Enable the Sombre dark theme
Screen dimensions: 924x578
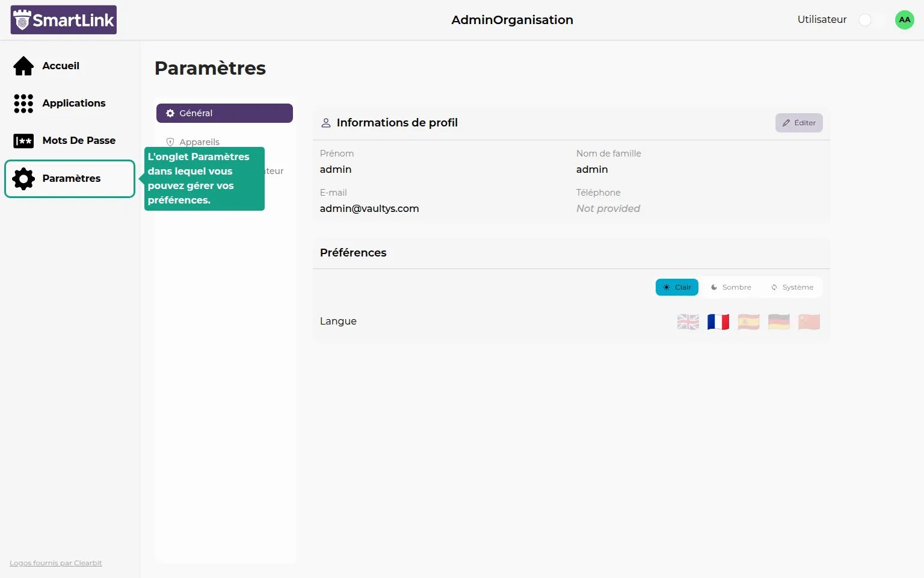click(731, 287)
